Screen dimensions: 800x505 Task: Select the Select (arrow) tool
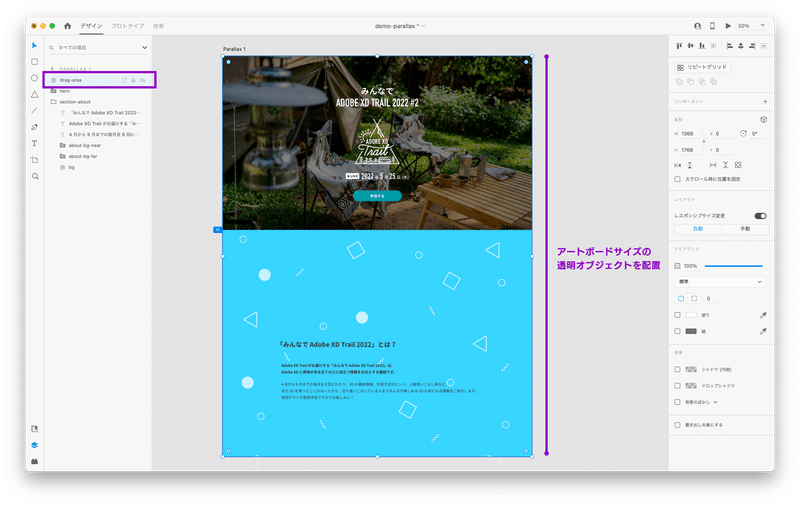34,45
